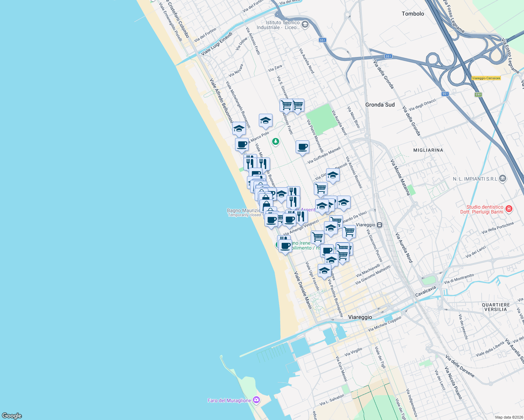Viewport: 524px width, 420px height.
Task: Open the cafe marker below the Belluomini school marker
Action: 242,145
